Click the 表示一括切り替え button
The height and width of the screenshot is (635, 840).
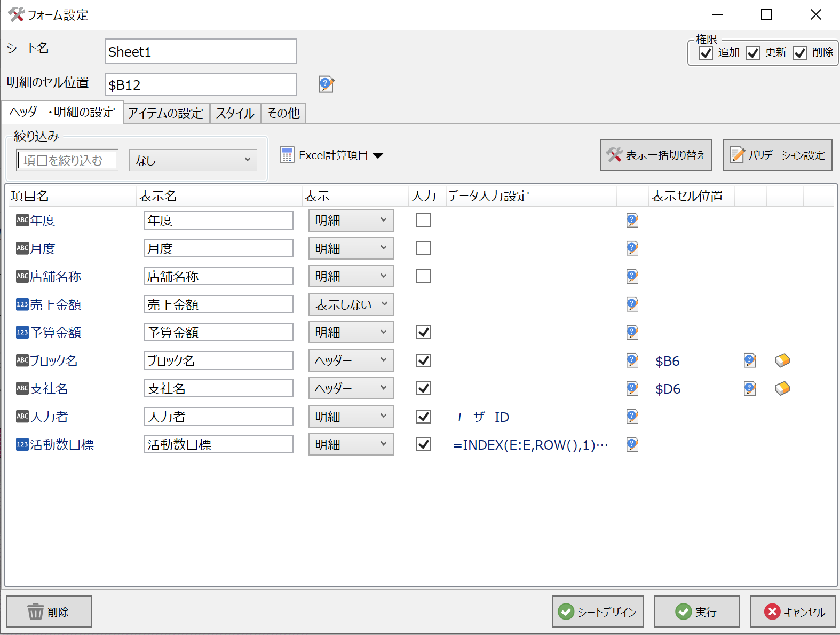656,155
